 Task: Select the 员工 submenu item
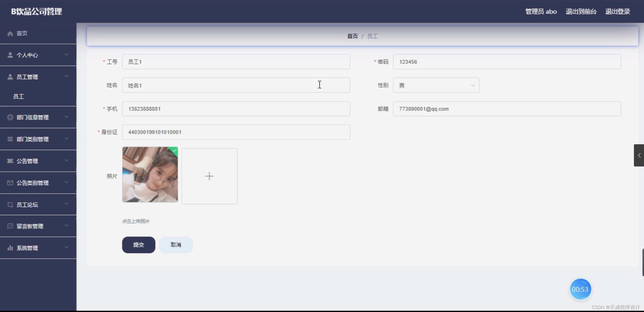point(18,96)
